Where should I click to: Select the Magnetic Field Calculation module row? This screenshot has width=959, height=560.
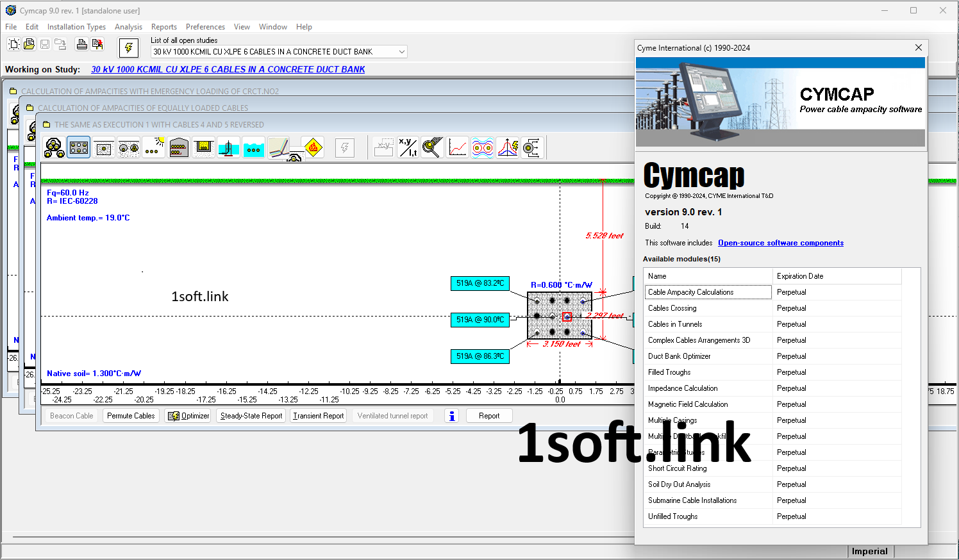[772, 404]
